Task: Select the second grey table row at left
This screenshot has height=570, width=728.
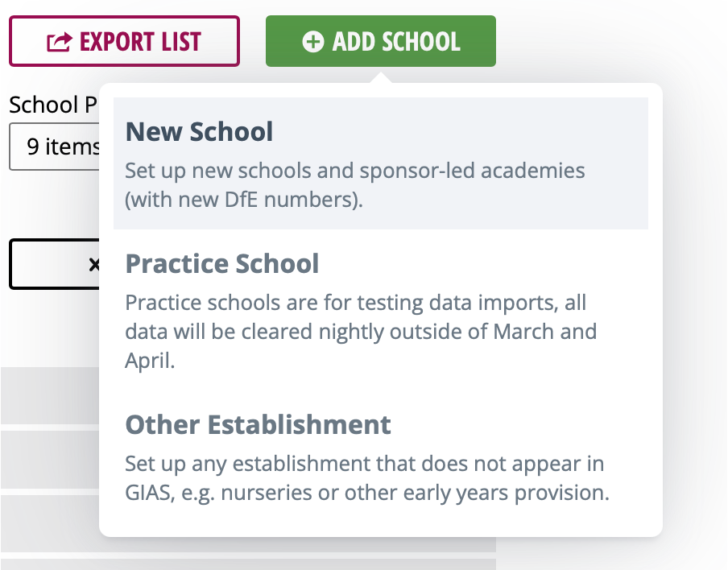Action: coord(50,460)
